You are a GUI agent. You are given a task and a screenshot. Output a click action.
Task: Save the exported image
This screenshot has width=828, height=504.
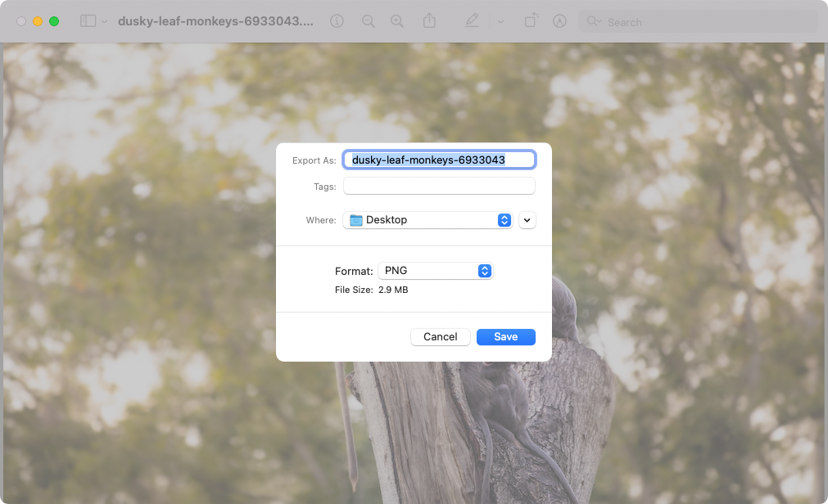click(x=506, y=337)
